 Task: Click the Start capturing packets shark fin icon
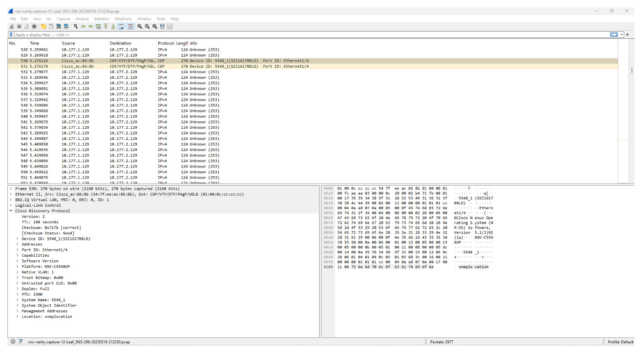12,26
